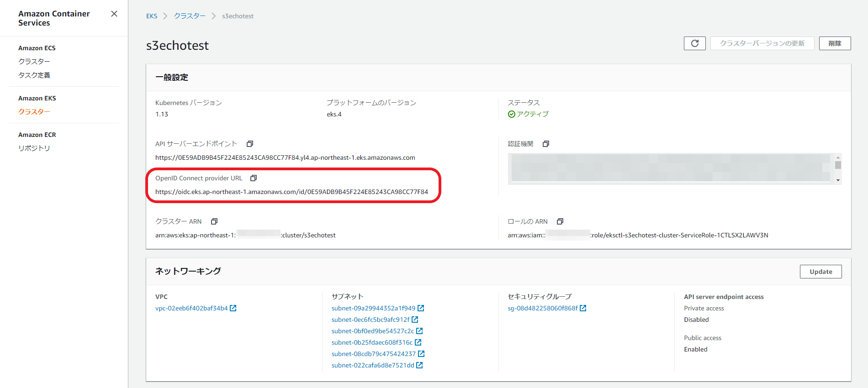Click scroll down arrow in certificate box
868x388 pixels.
tap(838, 180)
